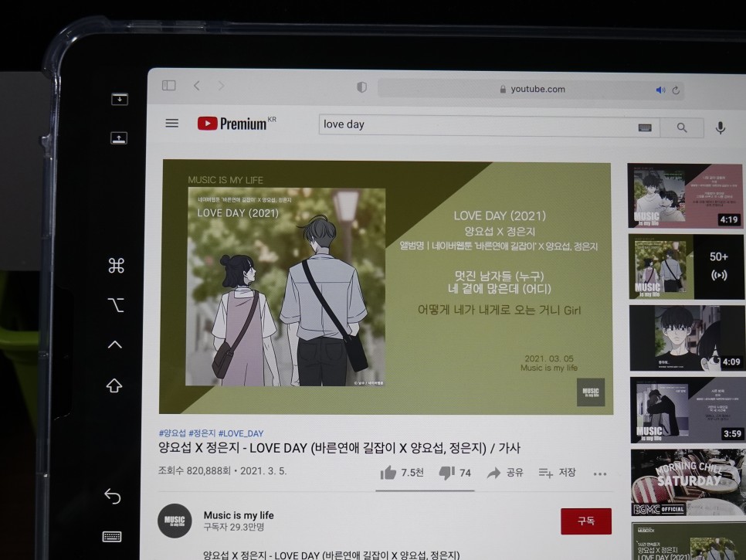Screen dimensions: 746x560
Task: Play the suggested video lasting 4:09
Action: point(687,338)
